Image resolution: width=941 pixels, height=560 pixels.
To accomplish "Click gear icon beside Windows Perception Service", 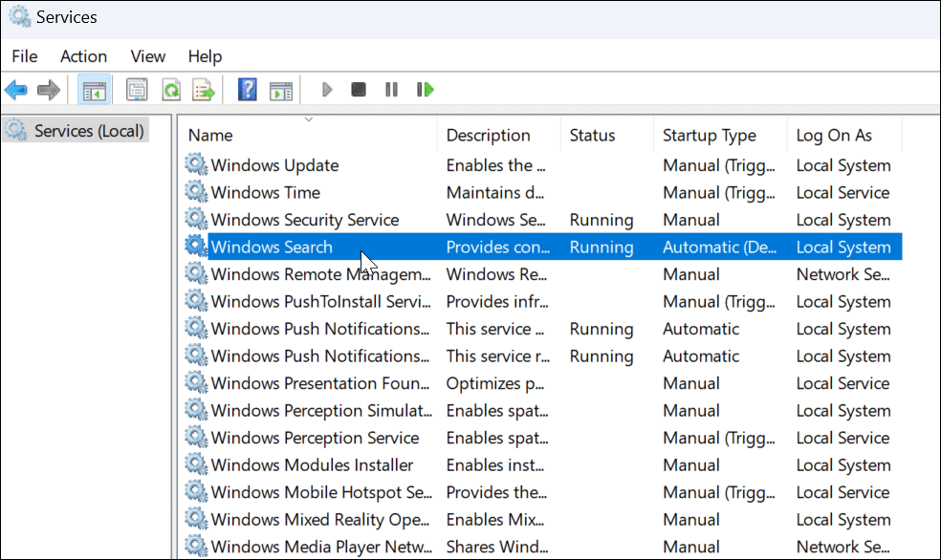I will 196,437.
